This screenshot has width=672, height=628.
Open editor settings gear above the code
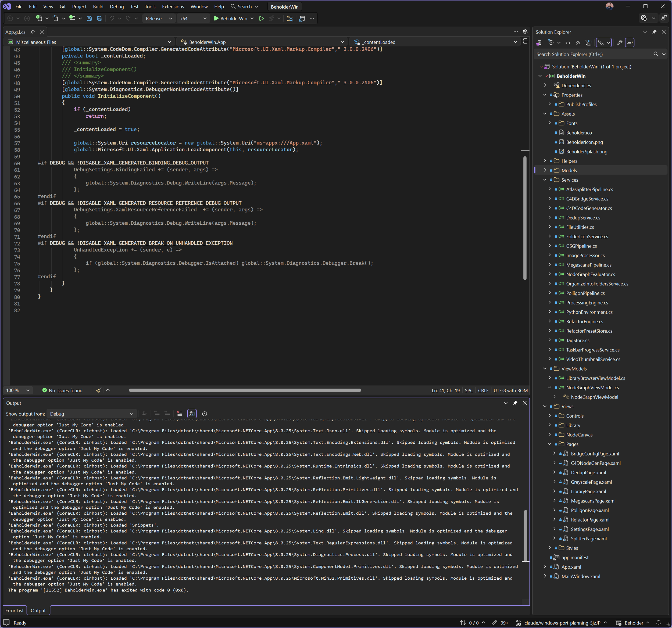point(525,32)
